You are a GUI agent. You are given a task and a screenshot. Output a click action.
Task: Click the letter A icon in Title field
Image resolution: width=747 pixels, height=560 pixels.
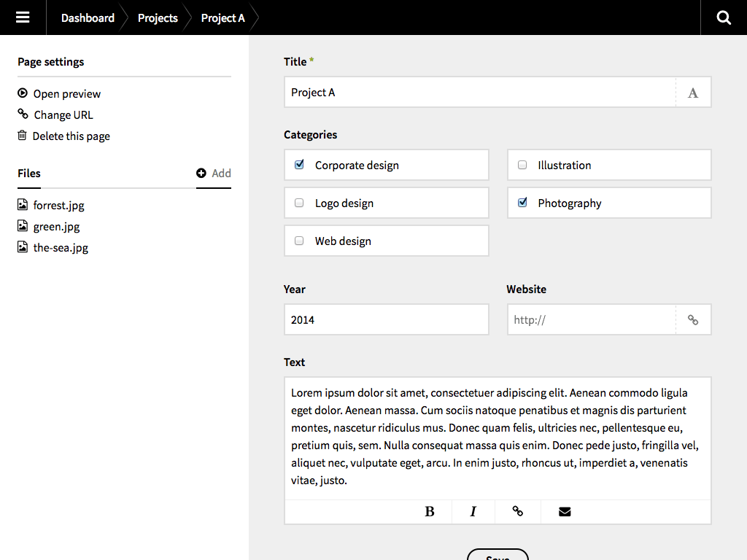pyautogui.click(x=693, y=93)
